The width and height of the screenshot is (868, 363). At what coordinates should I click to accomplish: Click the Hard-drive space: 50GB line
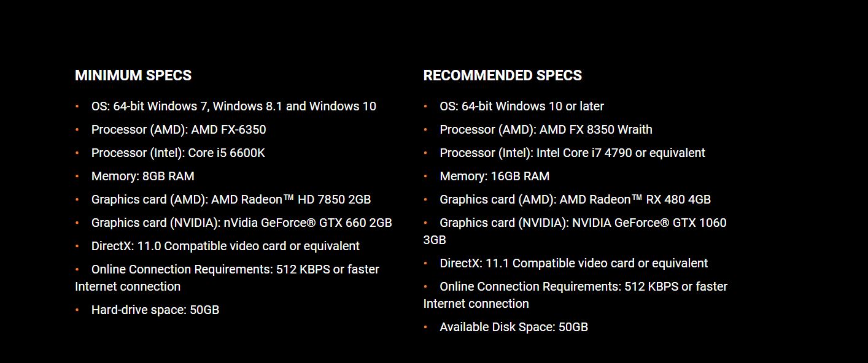coord(155,310)
